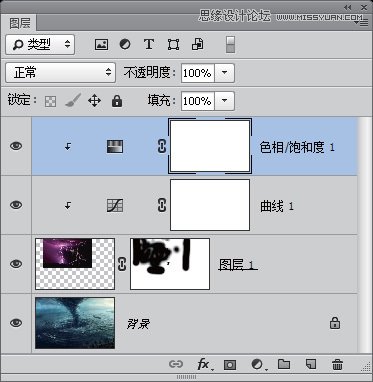The width and height of the screenshot is (373, 382).
Task: Click the link layers chain icon
Action: click(x=176, y=364)
